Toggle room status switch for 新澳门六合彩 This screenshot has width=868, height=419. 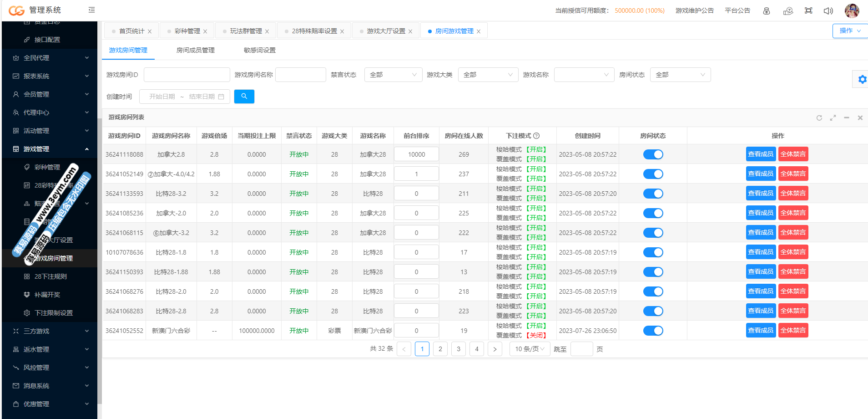653,331
